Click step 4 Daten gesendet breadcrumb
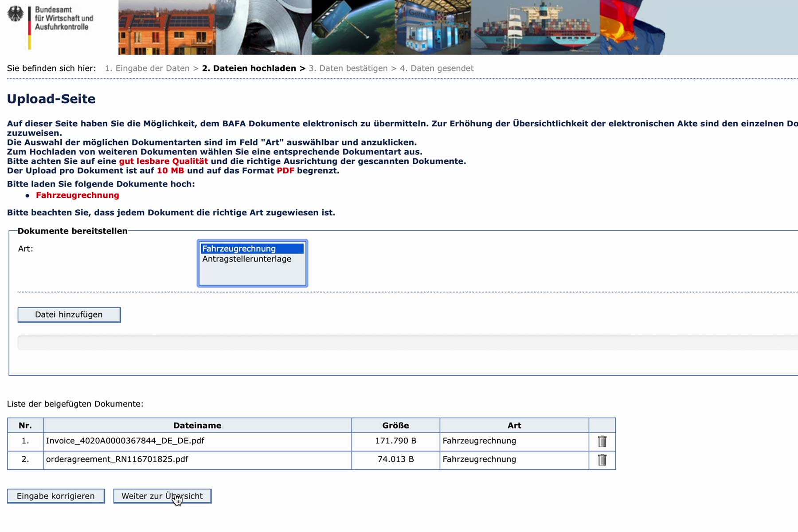Image resolution: width=798 pixels, height=532 pixels. coord(436,68)
